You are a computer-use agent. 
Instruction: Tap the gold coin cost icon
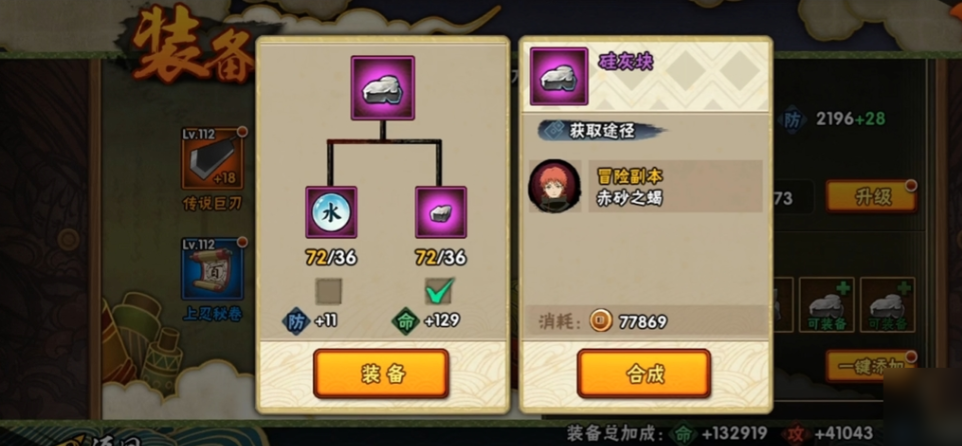click(601, 321)
